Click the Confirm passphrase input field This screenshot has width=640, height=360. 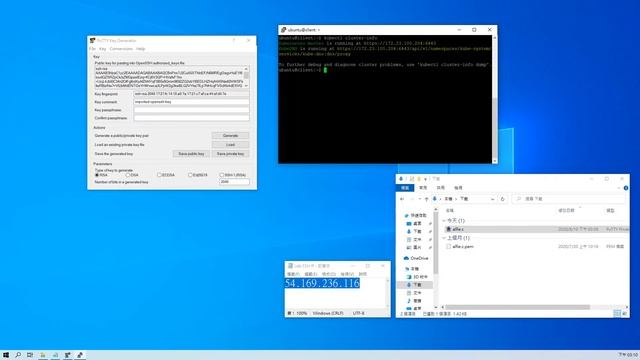coord(191,118)
